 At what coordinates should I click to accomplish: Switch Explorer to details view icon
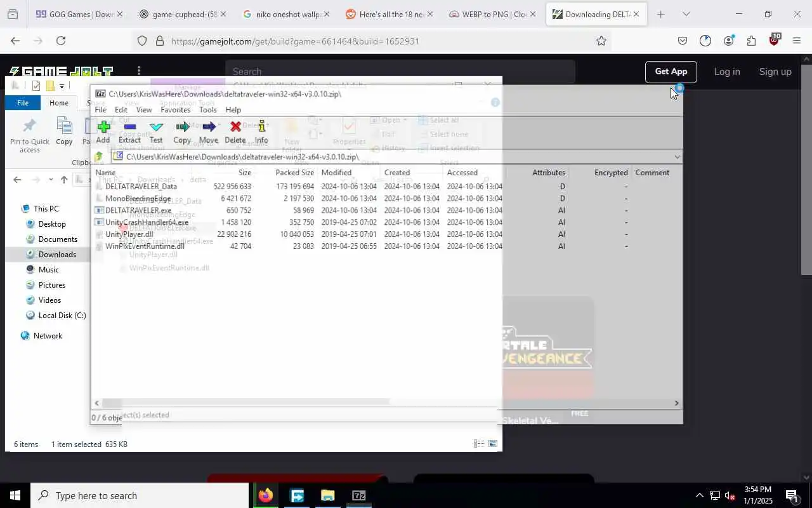[x=479, y=444]
